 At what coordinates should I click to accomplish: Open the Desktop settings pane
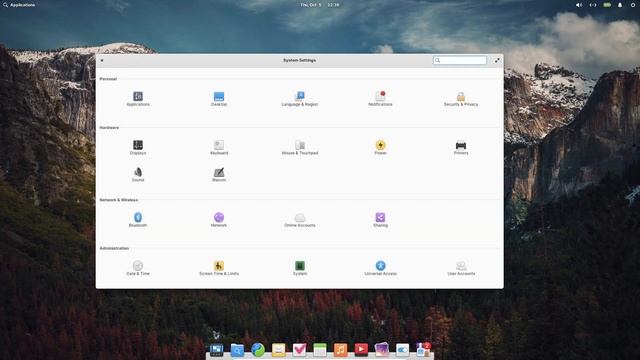219,99
